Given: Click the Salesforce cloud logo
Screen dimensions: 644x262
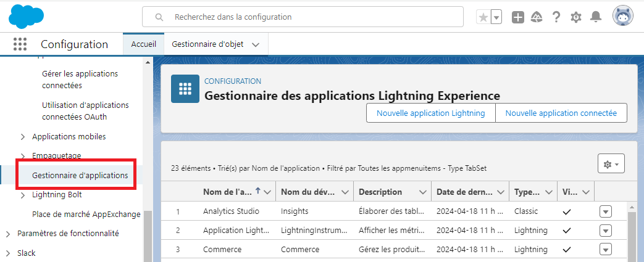Looking at the screenshot, I should 26,17.
